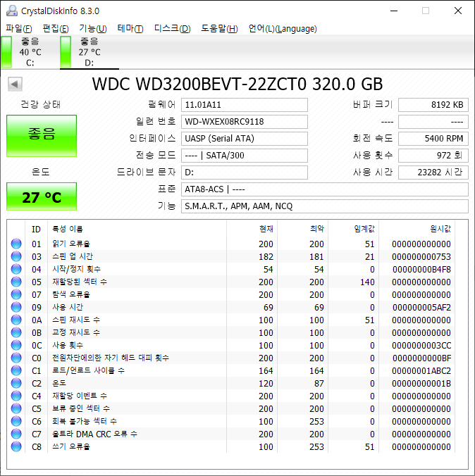Click the serial number field
Screen dimensions: 475x476
coord(244,122)
